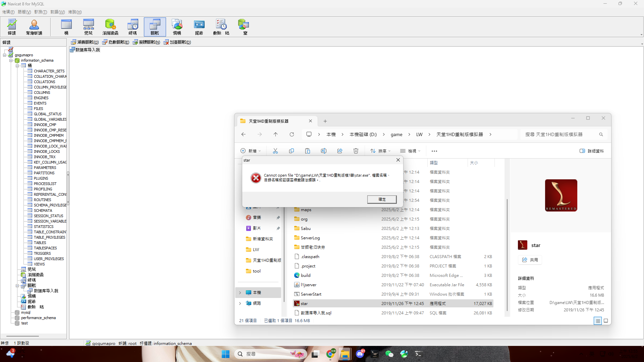This screenshot has width=644, height=362.
Task: Open the 新增 dropdown in Explorer
Action: pos(251,151)
